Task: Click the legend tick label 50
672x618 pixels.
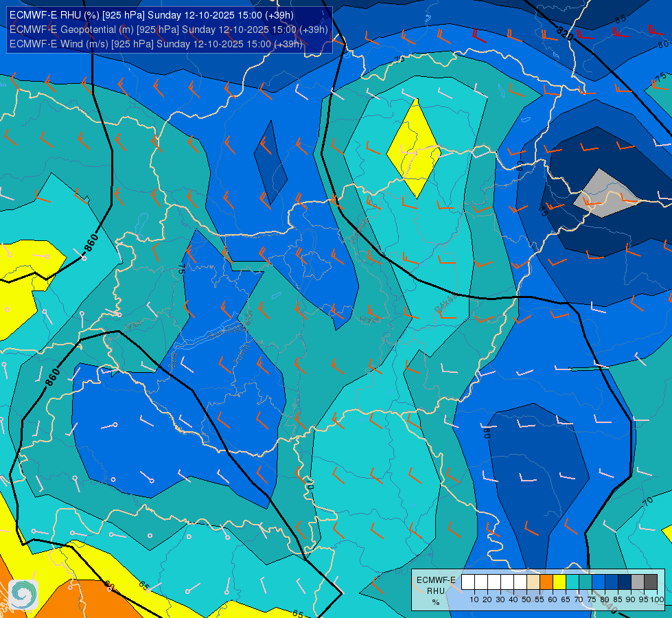Action: [526, 599]
